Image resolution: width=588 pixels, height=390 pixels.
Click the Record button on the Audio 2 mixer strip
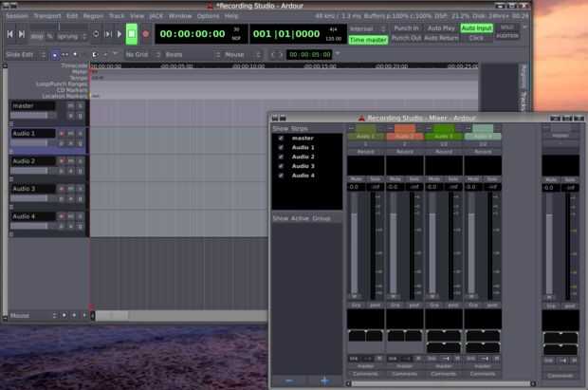405,152
